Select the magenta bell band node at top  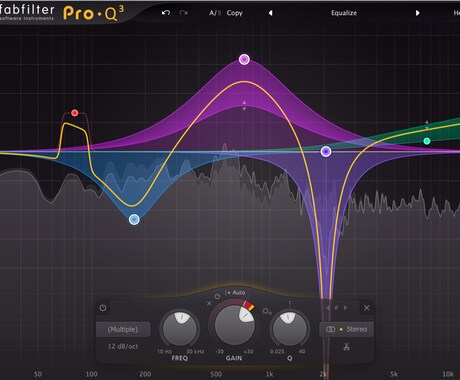[x=244, y=59]
